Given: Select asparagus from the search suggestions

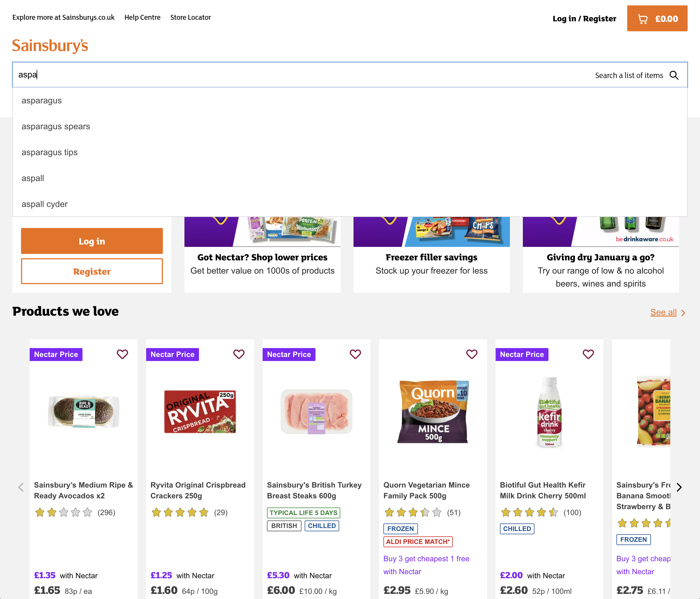Looking at the screenshot, I should pyautogui.click(x=42, y=100).
